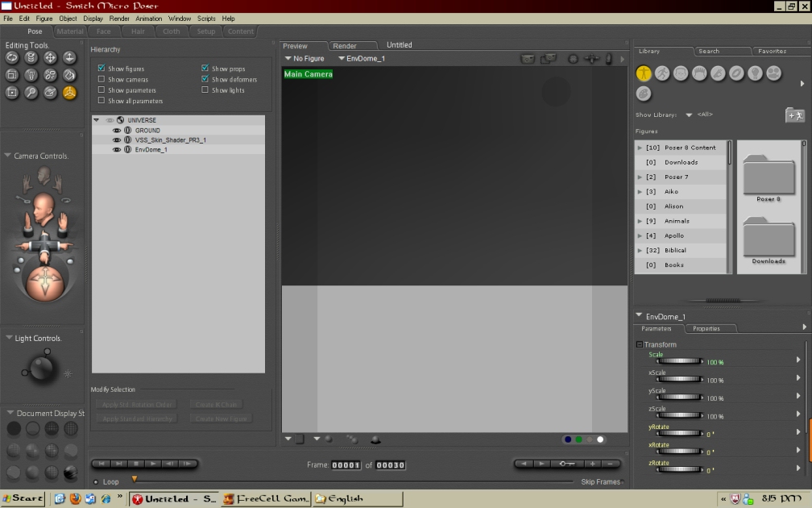The height and width of the screenshot is (508, 812).
Task: Click the add-folder-to-library icon
Action: 794,115
